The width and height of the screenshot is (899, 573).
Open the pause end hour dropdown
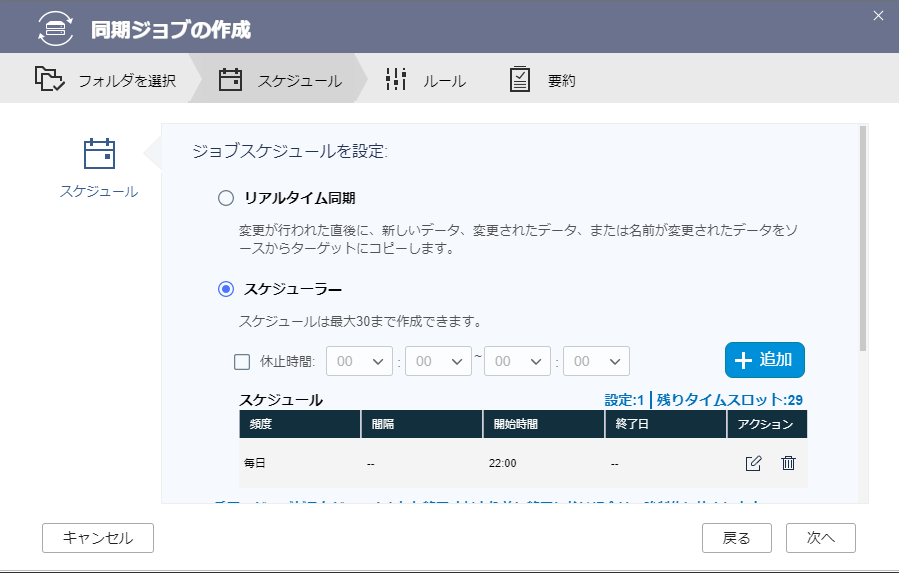click(517, 362)
